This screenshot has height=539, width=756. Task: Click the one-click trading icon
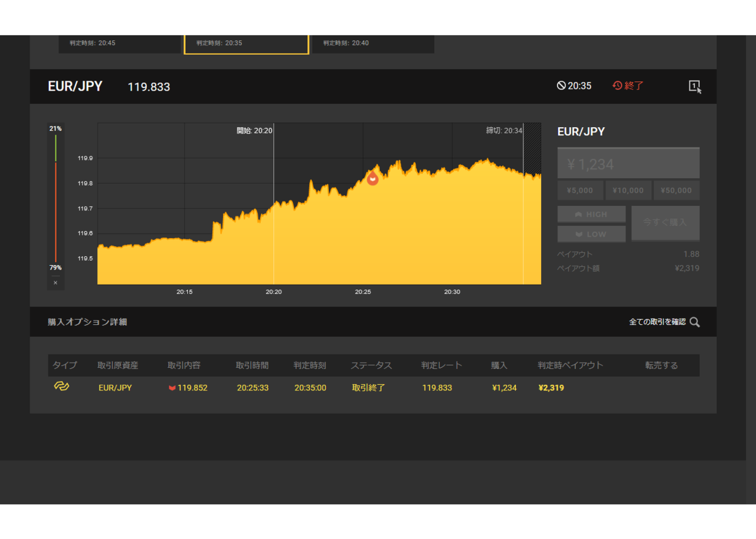pos(695,87)
